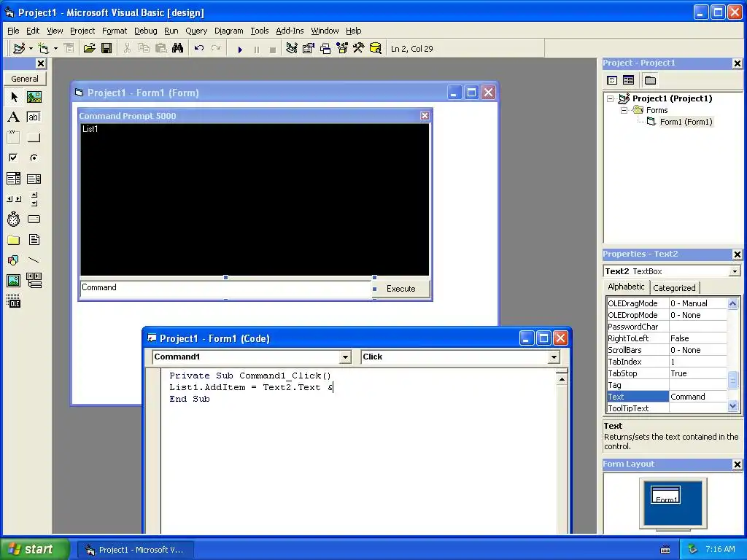Select the CheckBox tool in toolbox
Image resolution: width=747 pixels, height=560 pixels.
click(14, 157)
